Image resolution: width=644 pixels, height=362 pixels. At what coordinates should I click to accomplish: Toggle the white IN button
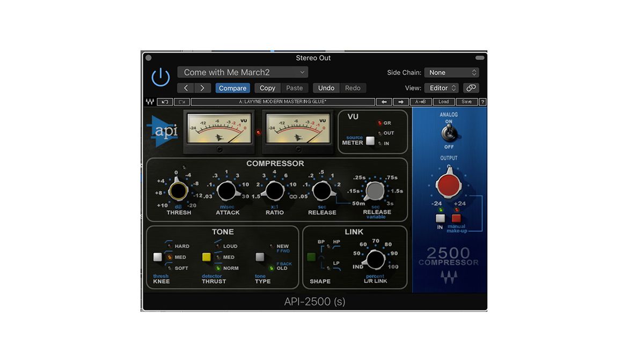tap(441, 218)
